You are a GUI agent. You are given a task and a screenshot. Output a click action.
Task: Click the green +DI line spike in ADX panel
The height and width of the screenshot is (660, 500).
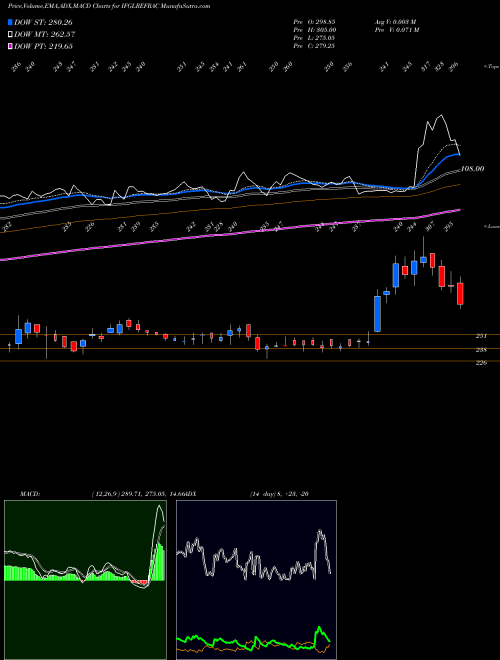point(319,628)
